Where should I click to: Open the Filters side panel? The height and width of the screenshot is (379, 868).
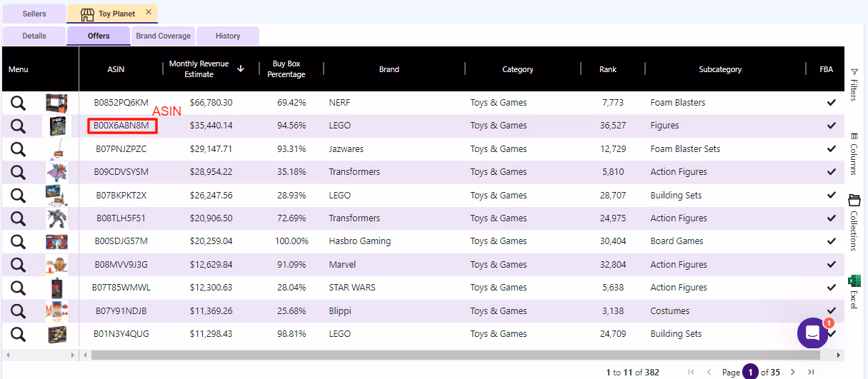pos(854,85)
